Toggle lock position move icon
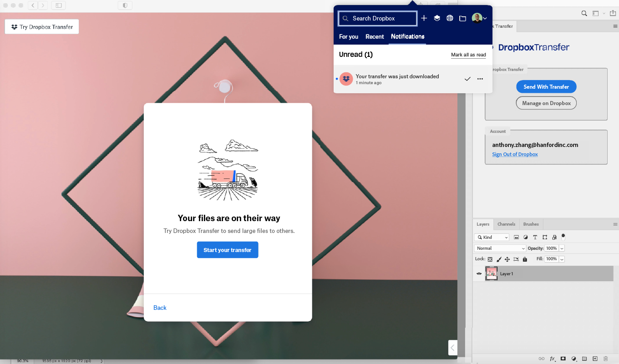 pyautogui.click(x=507, y=259)
